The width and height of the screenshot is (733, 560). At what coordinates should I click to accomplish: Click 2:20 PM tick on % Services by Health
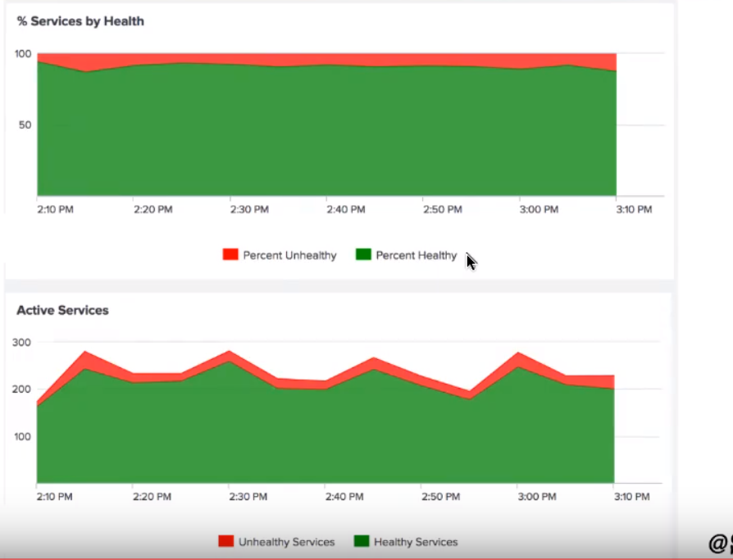click(x=153, y=210)
